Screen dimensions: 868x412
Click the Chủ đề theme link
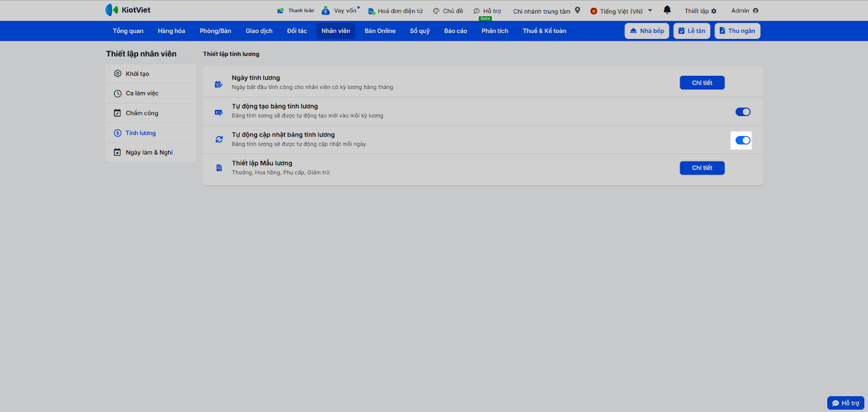(x=453, y=11)
